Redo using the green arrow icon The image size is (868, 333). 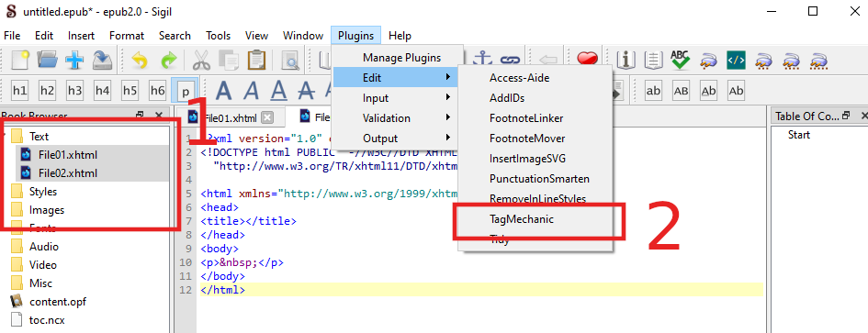pyautogui.click(x=168, y=60)
